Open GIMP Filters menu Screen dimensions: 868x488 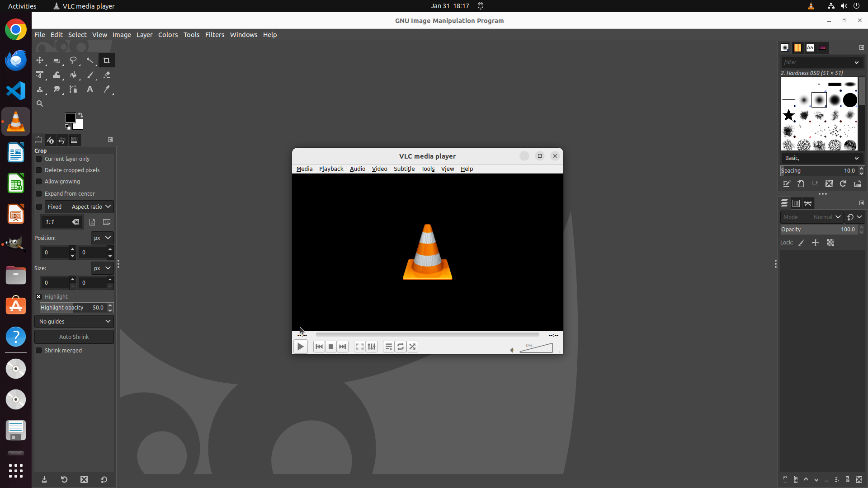click(x=214, y=35)
